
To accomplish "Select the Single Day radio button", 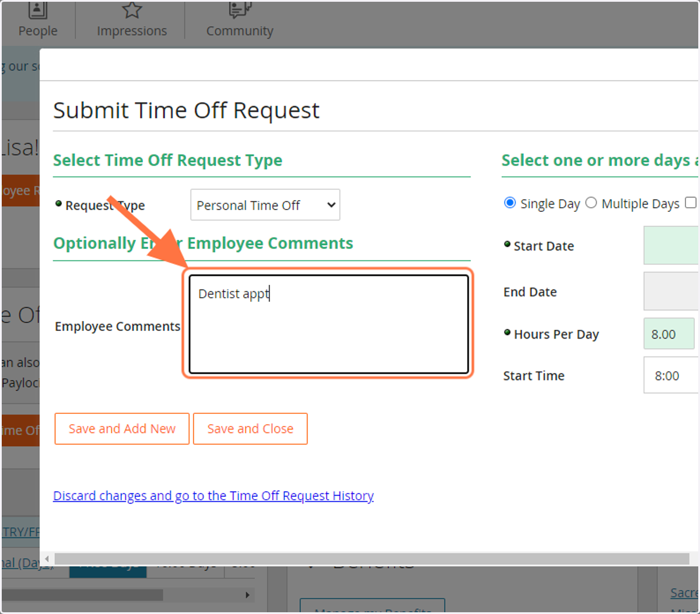I will (x=510, y=203).
